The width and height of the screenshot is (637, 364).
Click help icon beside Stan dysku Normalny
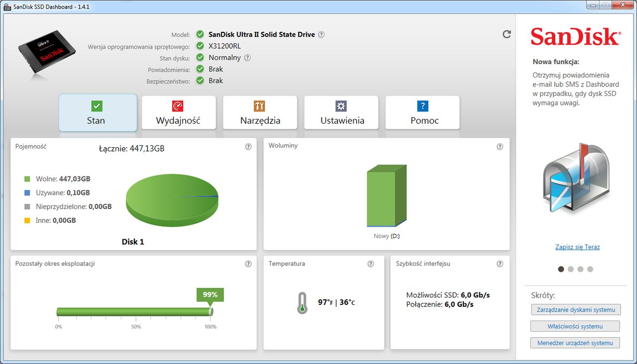coord(247,58)
